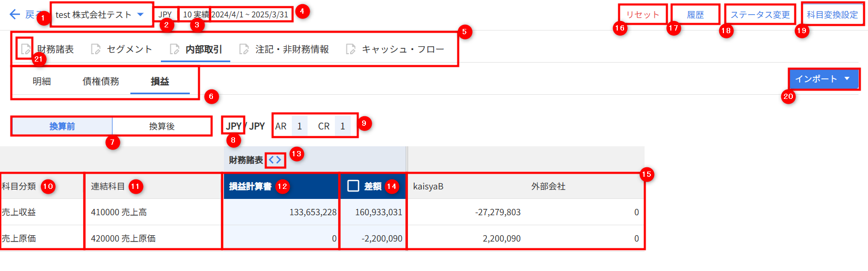Click the document icon beside 財務諸表

tap(25, 49)
